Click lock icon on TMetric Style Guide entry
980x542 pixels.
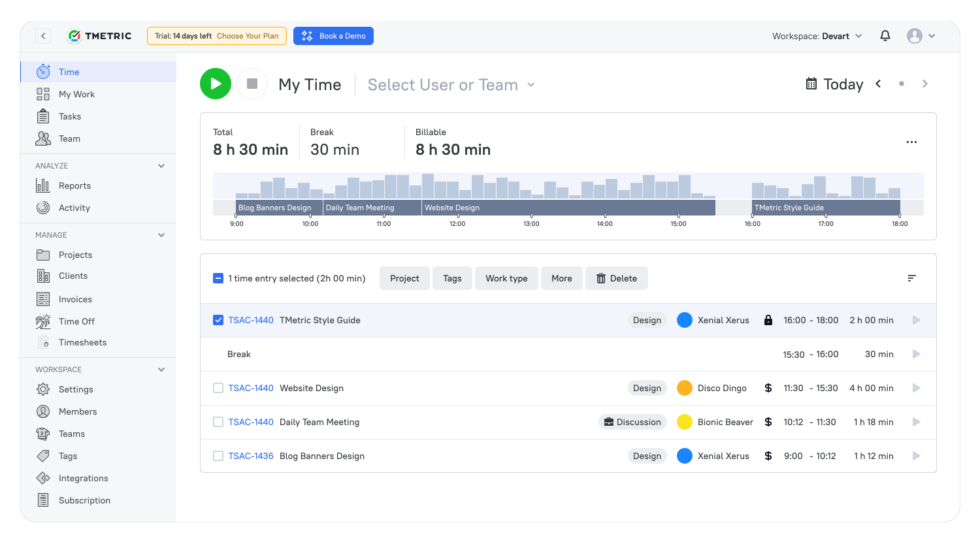pos(768,320)
